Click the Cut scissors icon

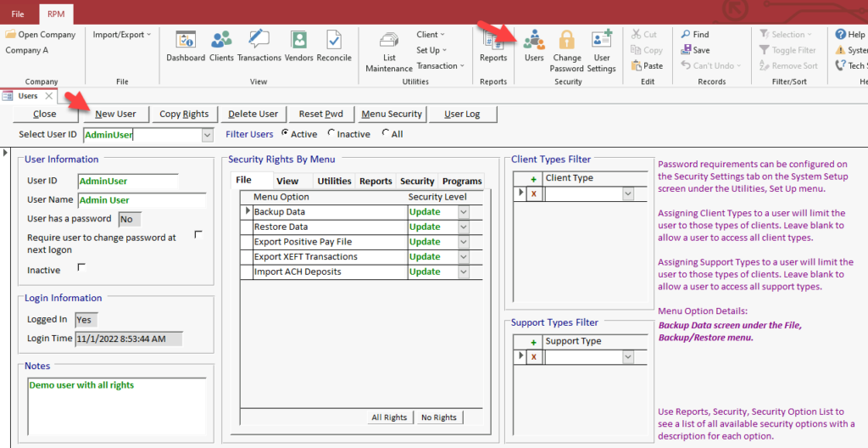[636, 35]
